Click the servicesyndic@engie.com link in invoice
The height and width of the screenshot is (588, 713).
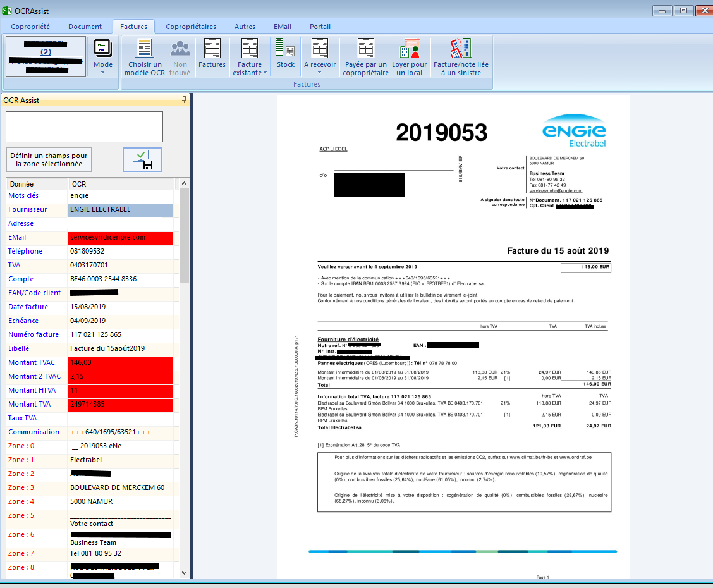tap(556, 190)
